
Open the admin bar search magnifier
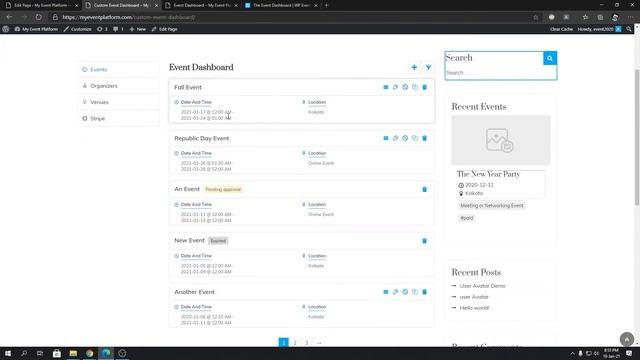629,29
